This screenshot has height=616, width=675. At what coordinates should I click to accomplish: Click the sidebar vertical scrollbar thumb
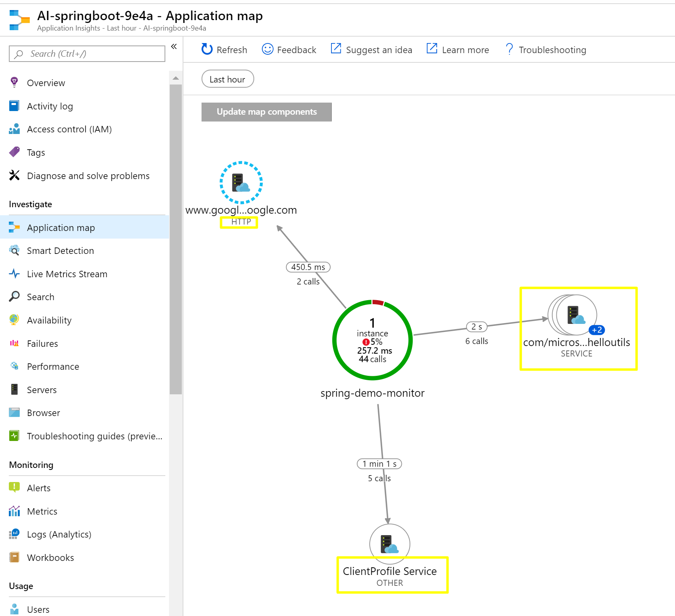coord(176,239)
